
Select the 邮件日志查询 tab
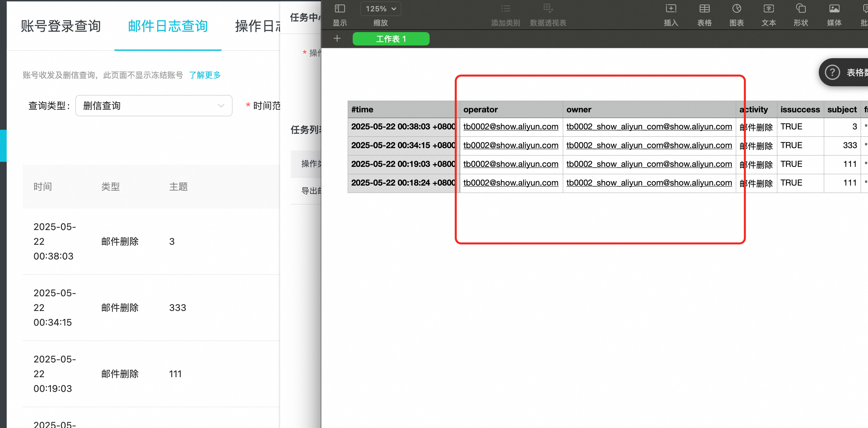168,26
